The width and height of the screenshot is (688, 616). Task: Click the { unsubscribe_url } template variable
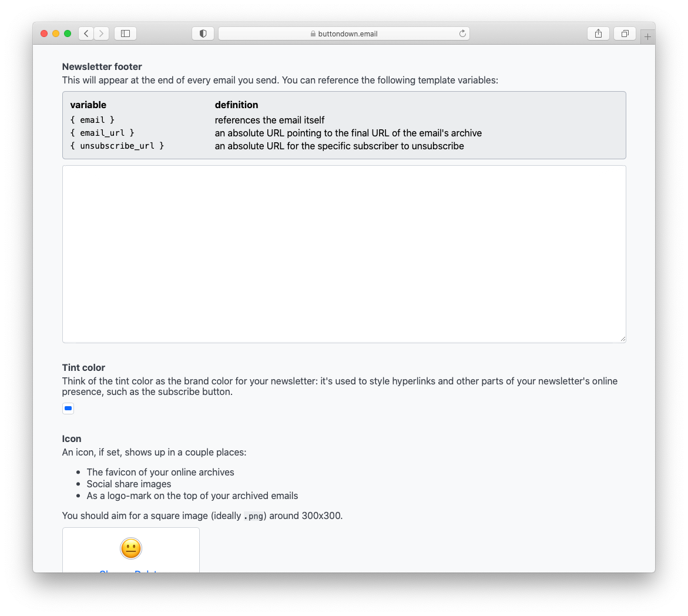117,146
